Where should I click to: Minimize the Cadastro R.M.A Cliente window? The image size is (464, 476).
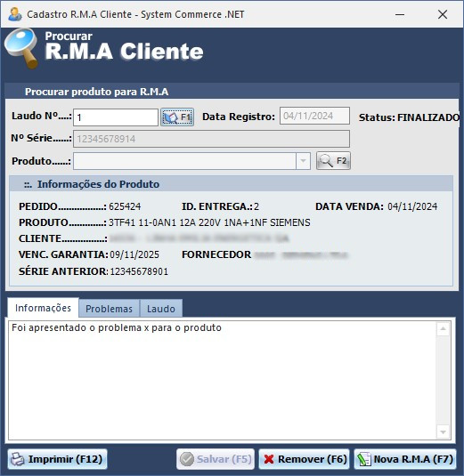pos(400,14)
